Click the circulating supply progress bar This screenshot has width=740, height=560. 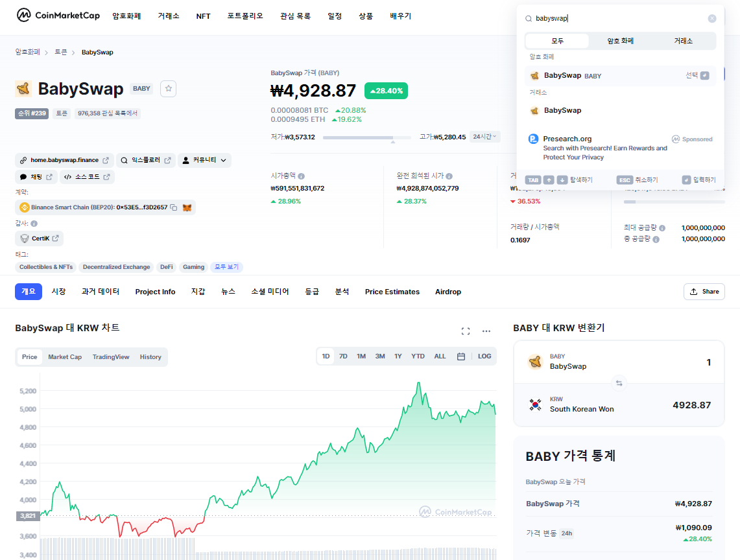click(674, 202)
